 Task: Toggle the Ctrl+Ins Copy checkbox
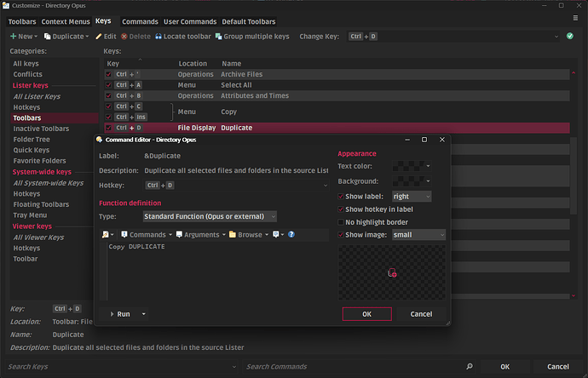click(109, 117)
